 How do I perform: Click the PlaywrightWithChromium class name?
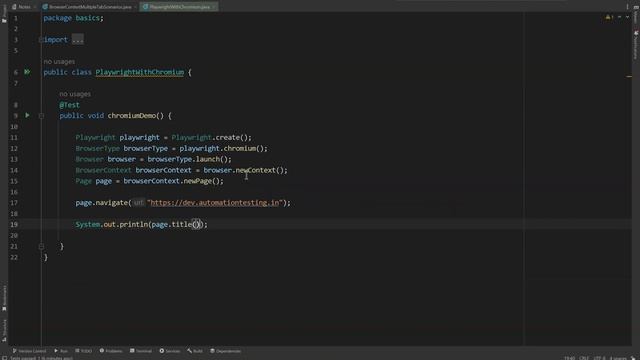point(140,72)
